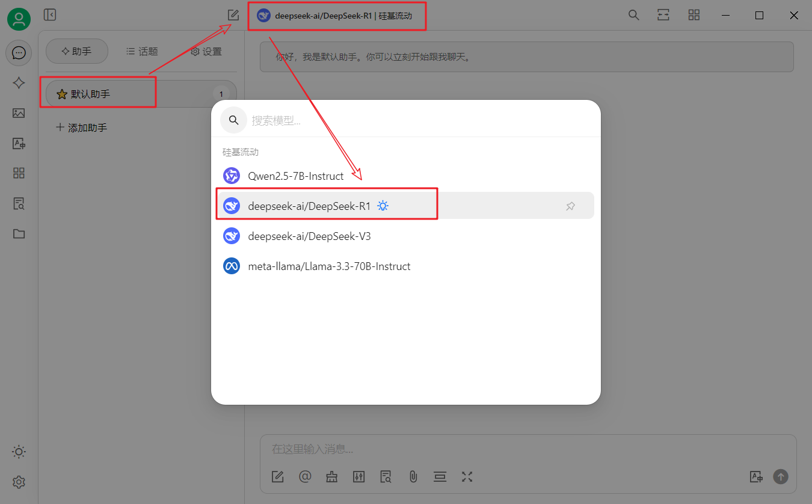This screenshot has width=812, height=504.
Task: Click the search magnifier icon in model popup
Action: tap(234, 120)
